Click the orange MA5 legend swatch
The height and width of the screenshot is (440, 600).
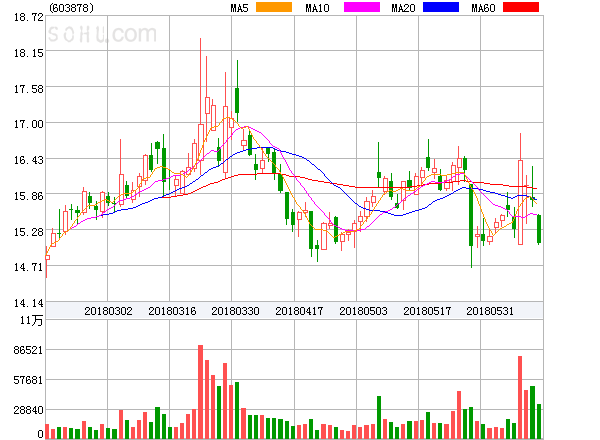click(x=274, y=7)
